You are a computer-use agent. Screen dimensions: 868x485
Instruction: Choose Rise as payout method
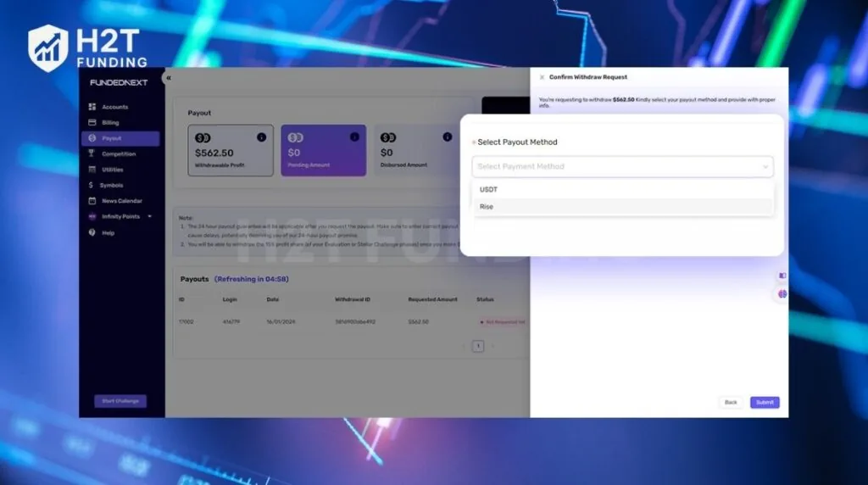point(623,207)
